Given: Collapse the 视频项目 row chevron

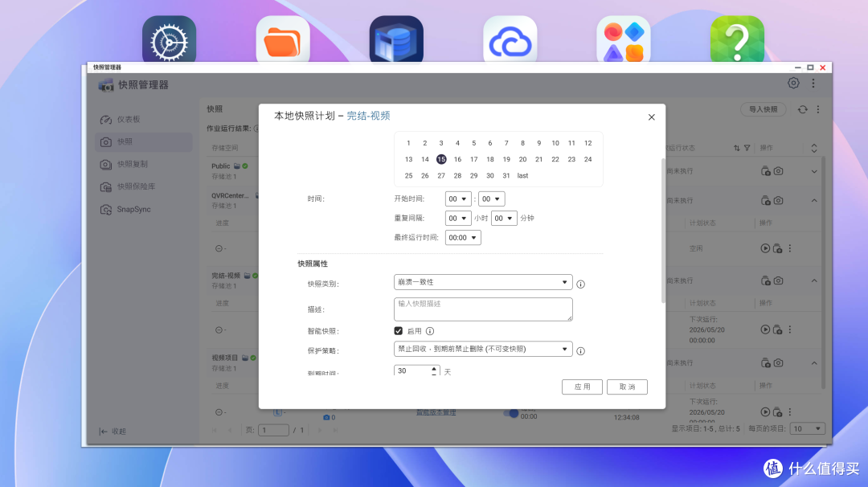Looking at the screenshot, I should pos(813,363).
